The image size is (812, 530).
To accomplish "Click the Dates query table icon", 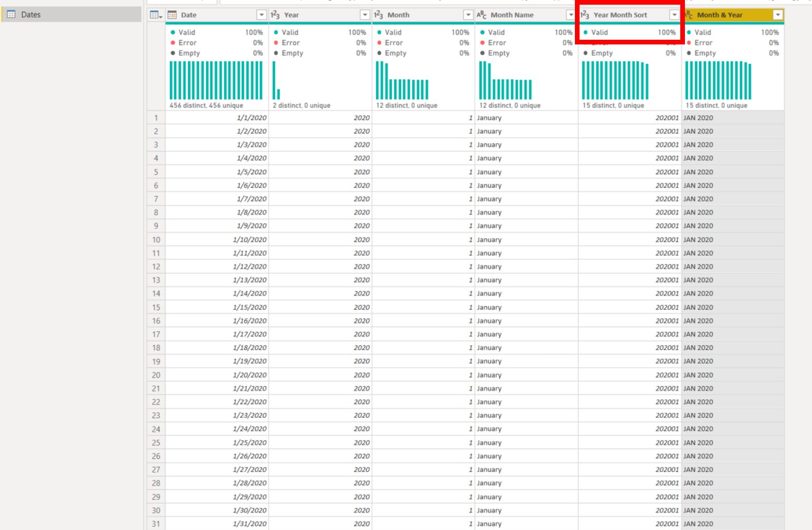I will click(x=11, y=14).
